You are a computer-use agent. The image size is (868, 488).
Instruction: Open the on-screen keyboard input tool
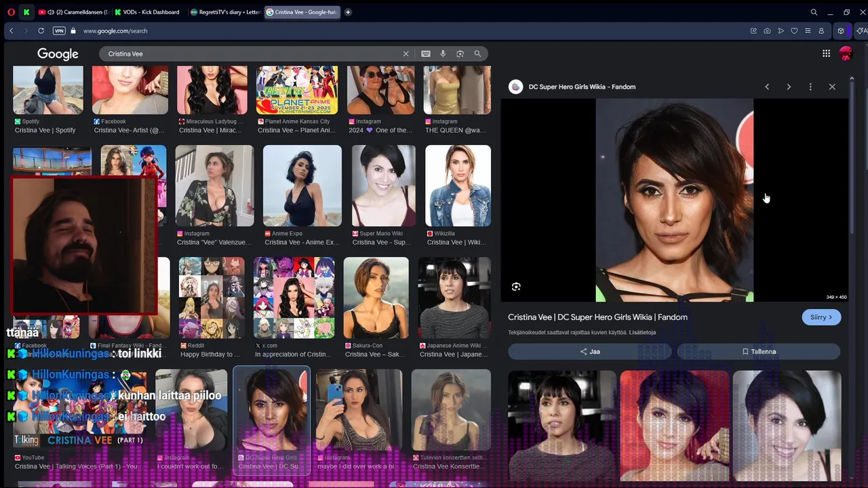pyautogui.click(x=426, y=54)
